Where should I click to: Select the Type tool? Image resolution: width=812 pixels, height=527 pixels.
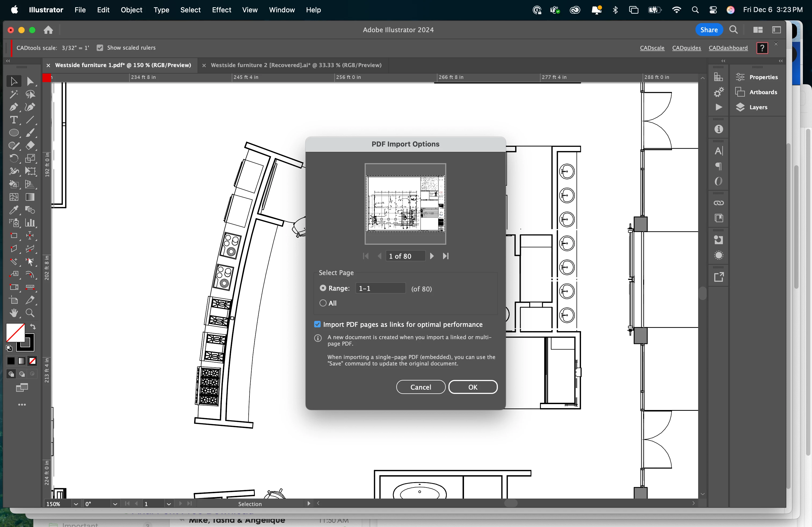pyautogui.click(x=14, y=120)
